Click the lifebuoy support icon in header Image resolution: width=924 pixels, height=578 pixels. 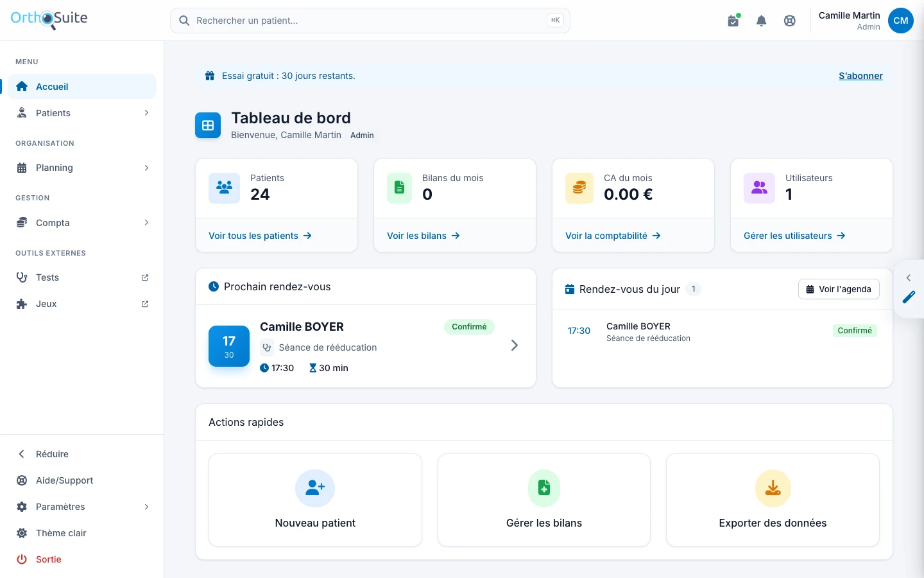click(x=790, y=21)
